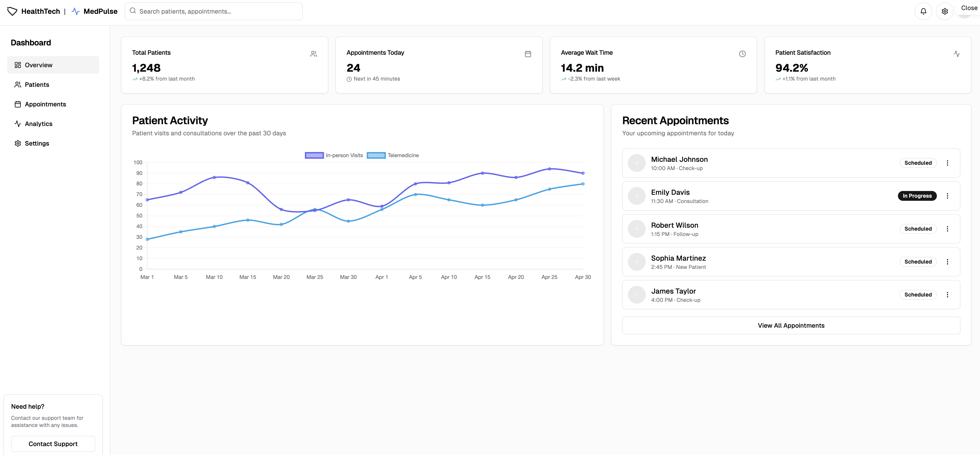This screenshot has height=455, width=980.
Task: Click the MedPulse pulse logo icon
Action: (75, 11)
